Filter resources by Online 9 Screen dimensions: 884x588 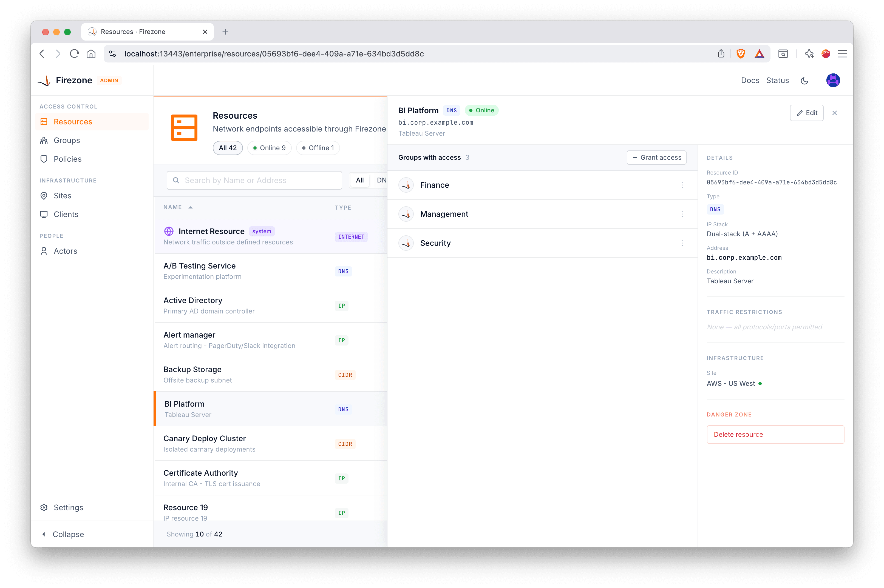[x=269, y=148]
